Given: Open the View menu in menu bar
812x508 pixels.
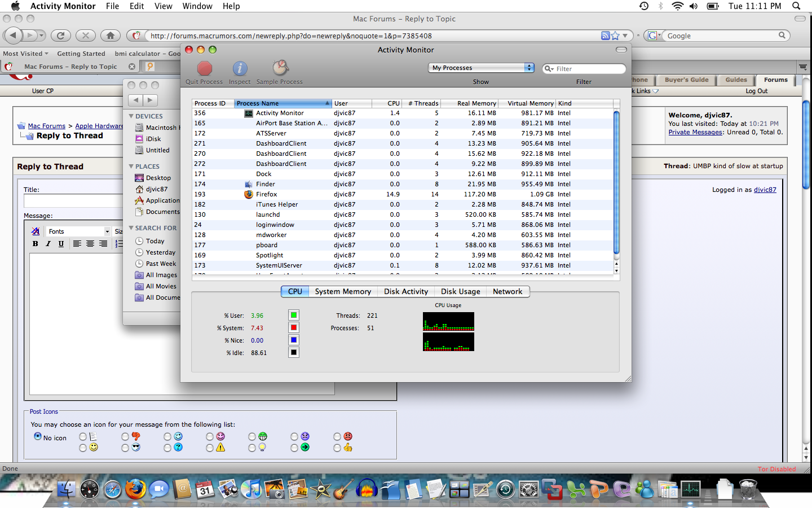Looking at the screenshot, I should tap(163, 6).
